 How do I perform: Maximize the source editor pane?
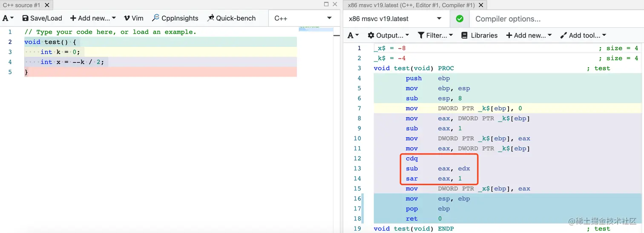pos(326,4)
